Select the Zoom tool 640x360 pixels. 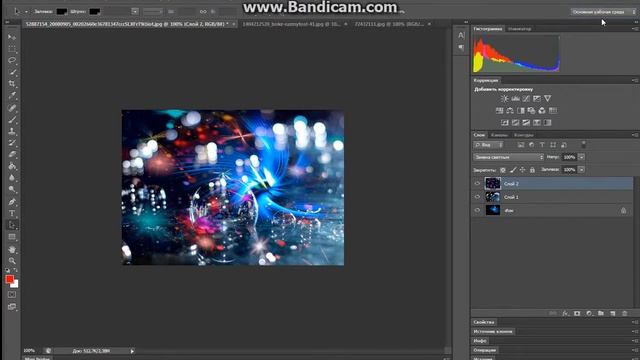12,261
